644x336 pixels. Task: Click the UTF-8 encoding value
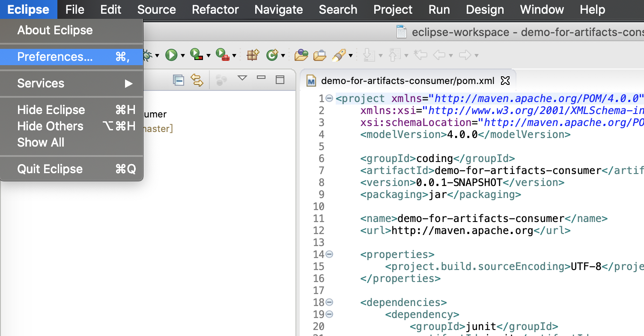coord(586,267)
